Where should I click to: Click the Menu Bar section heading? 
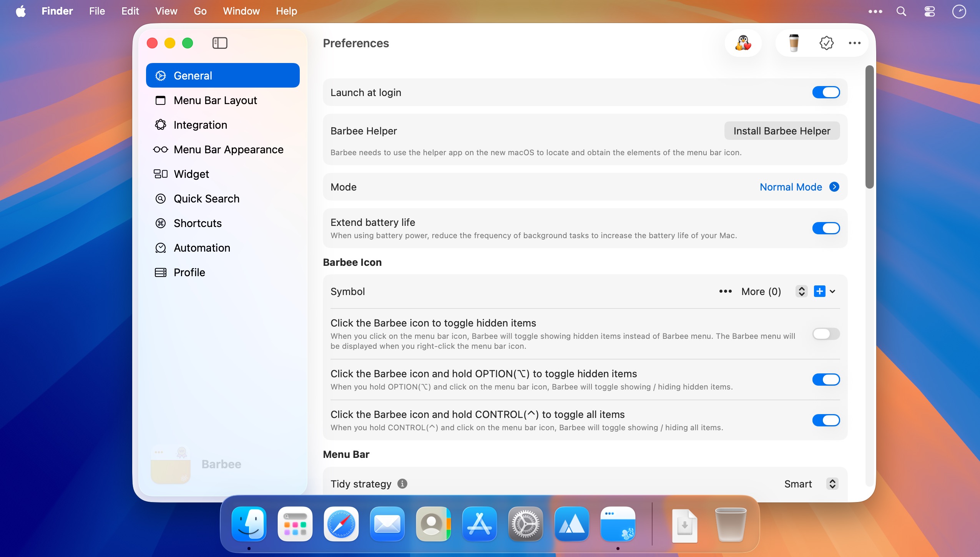[346, 454]
